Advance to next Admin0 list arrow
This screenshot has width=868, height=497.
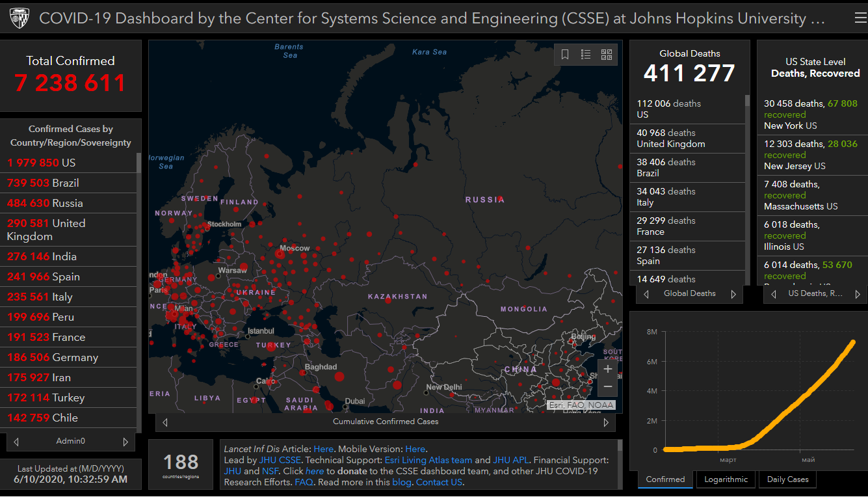pos(125,442)
